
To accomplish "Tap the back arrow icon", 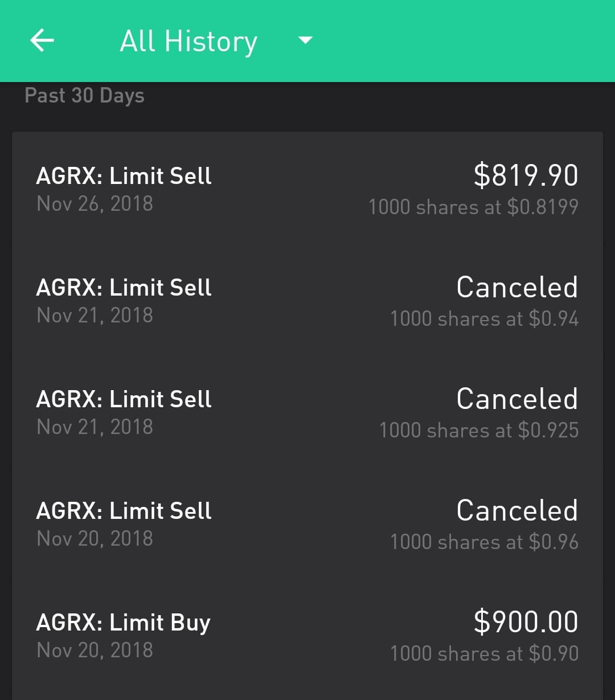I will [x=42, y=40].
